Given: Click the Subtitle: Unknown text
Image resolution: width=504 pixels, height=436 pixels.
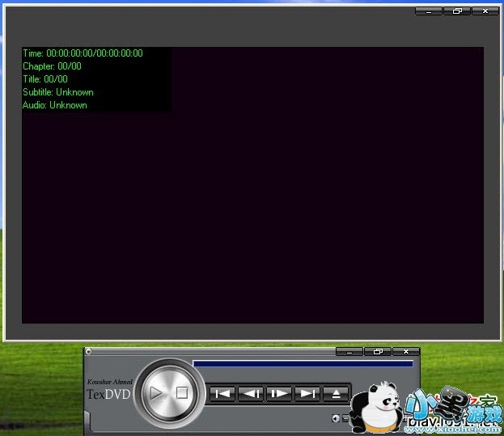Looking at the screenshot, I should pos(58,92).
